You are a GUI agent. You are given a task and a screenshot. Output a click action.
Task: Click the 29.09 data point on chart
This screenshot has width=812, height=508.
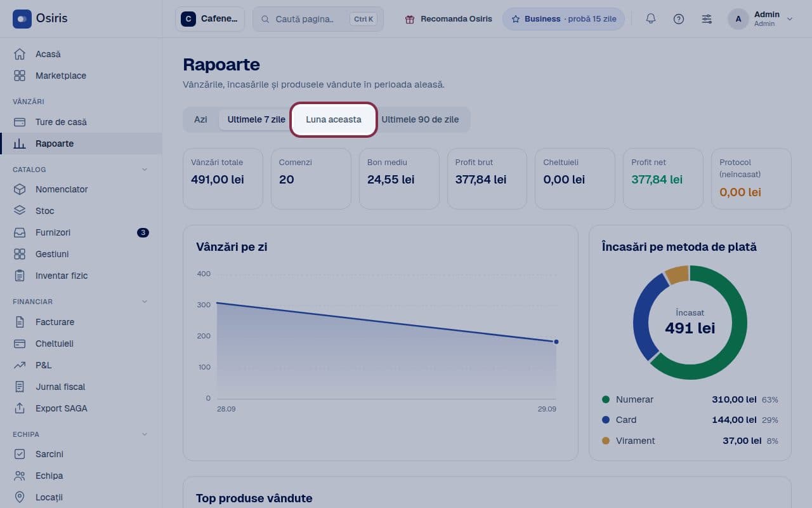pos(556,342)
